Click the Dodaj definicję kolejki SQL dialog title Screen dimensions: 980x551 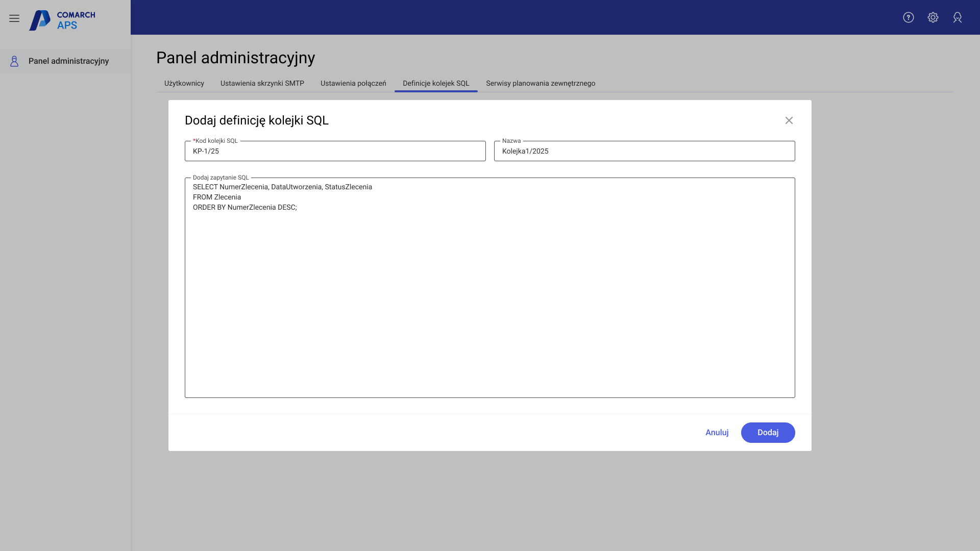(x=256, y=120)
